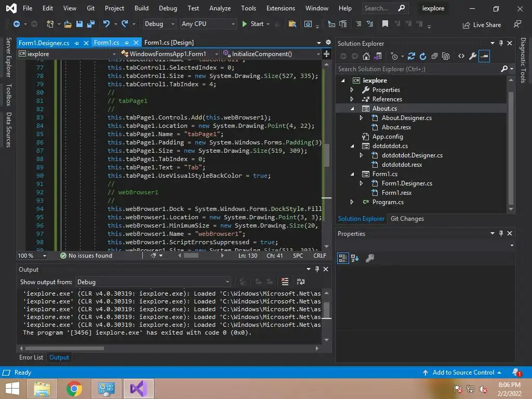Toggle Categorized view in Properties panel
Screen dimensions: 532x399
343,258
